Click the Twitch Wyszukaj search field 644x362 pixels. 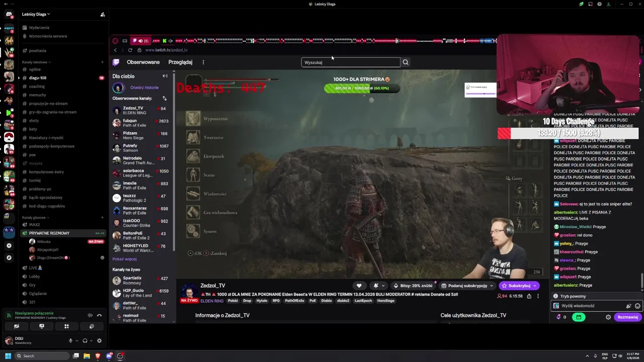click(x=351, y=62)
